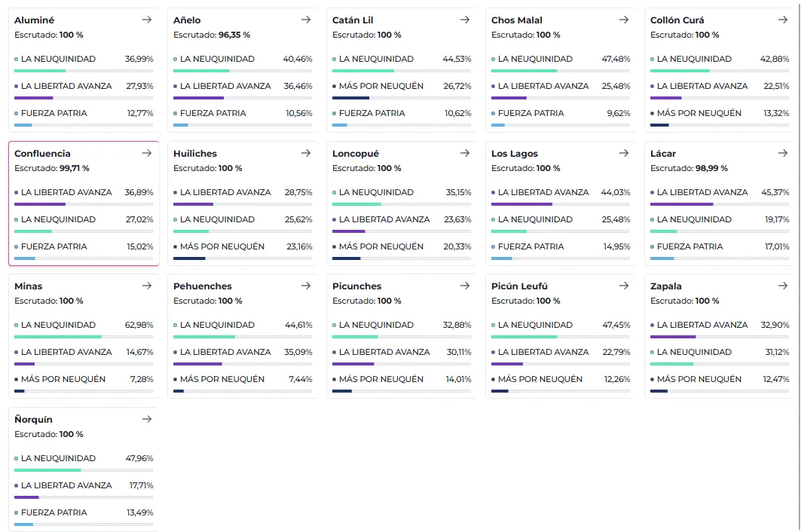Click the arrow icon on Aluminé card
Image resolution: width=801 pixels, height=532 pixels.
(147, 20)
